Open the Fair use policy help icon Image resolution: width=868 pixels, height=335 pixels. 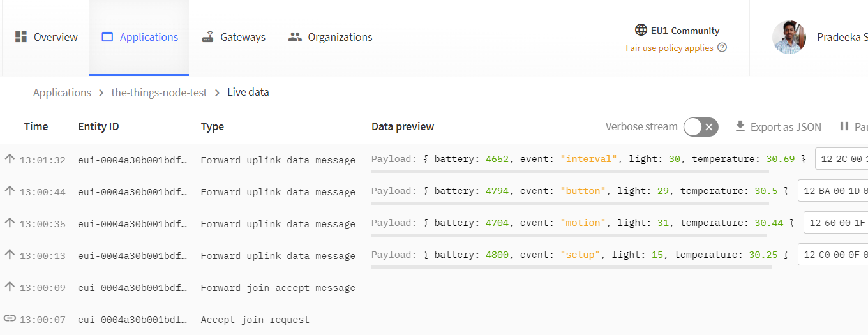722,47
